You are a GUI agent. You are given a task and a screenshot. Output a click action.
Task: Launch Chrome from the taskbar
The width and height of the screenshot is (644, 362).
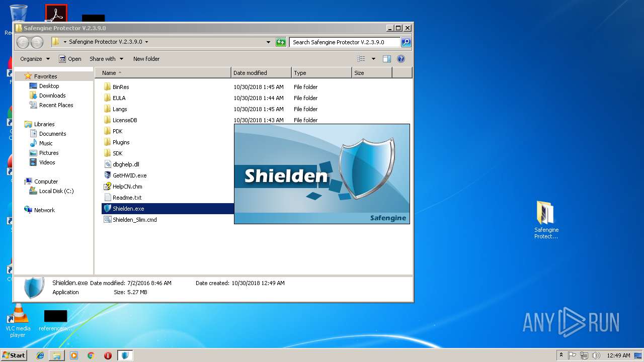click(x=91, y=355)
